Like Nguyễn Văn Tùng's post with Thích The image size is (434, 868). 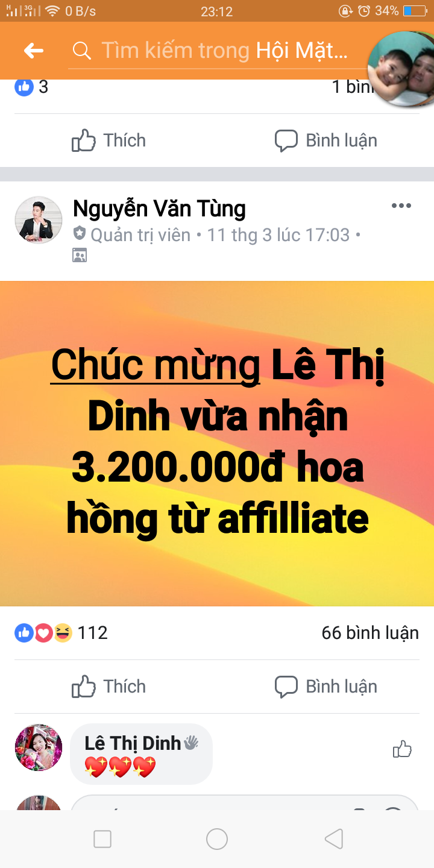(x=109, y=686)
